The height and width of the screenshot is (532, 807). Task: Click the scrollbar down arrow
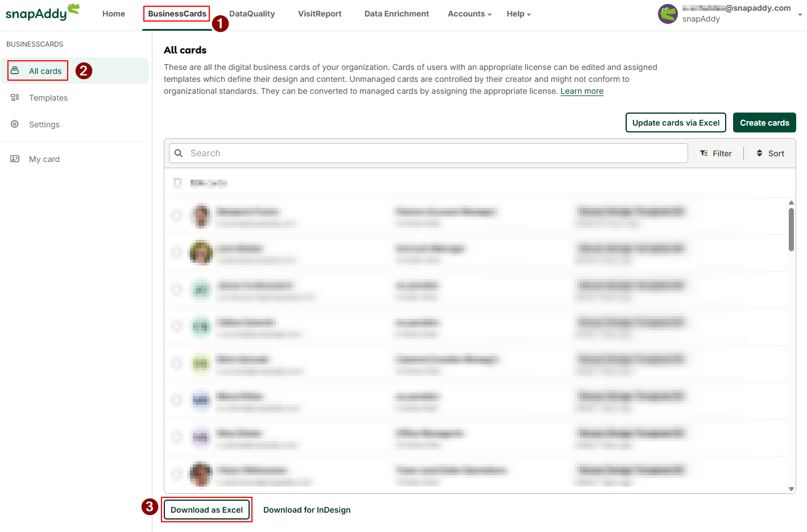point(791,489)
